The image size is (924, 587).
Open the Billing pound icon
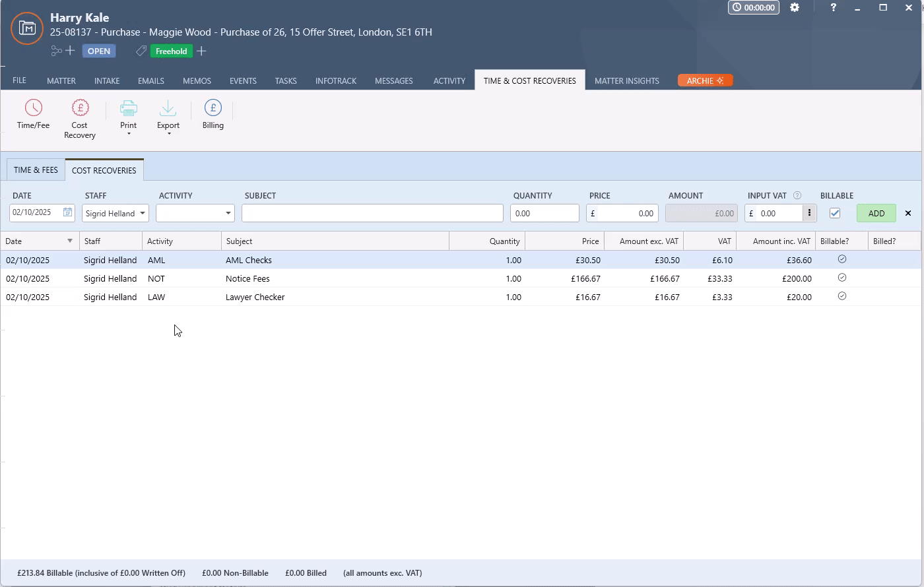tap(213, 108)
